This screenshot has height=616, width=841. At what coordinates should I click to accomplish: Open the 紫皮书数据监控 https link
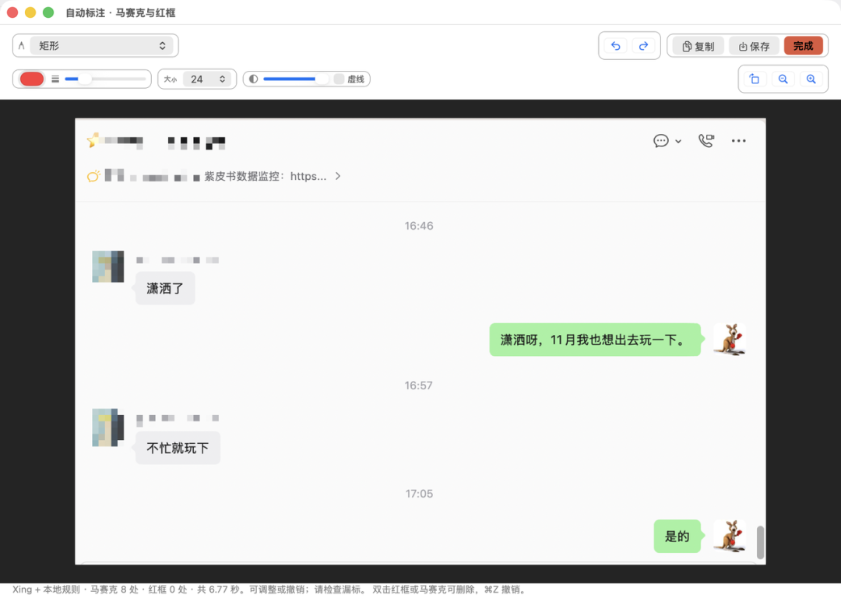265,176
